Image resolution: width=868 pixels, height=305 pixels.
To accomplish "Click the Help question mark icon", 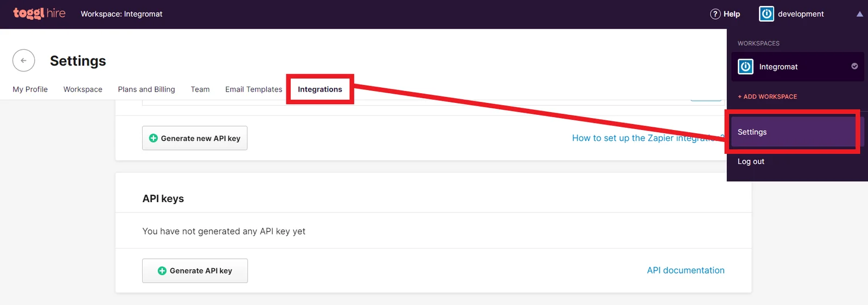I will (x=716, y=14).
